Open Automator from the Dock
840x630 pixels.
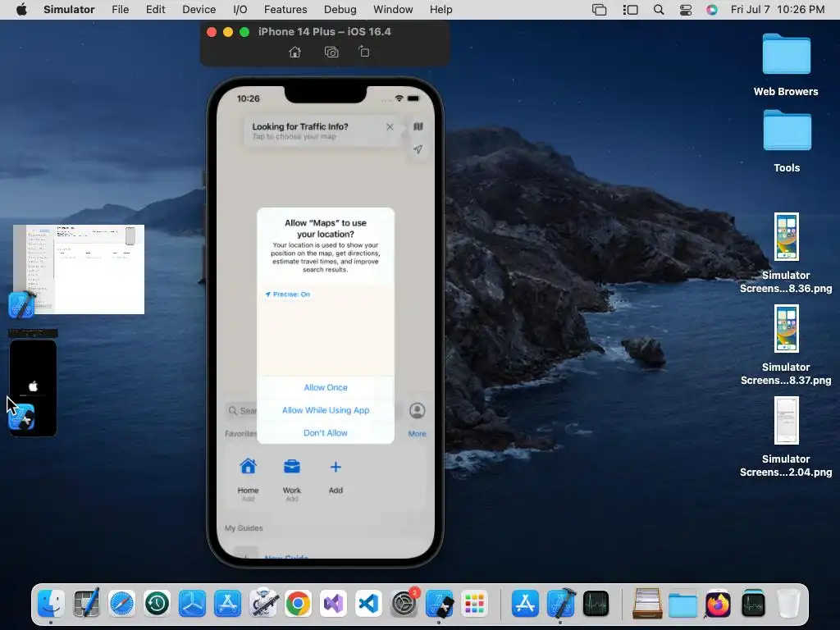coord(263,604)
